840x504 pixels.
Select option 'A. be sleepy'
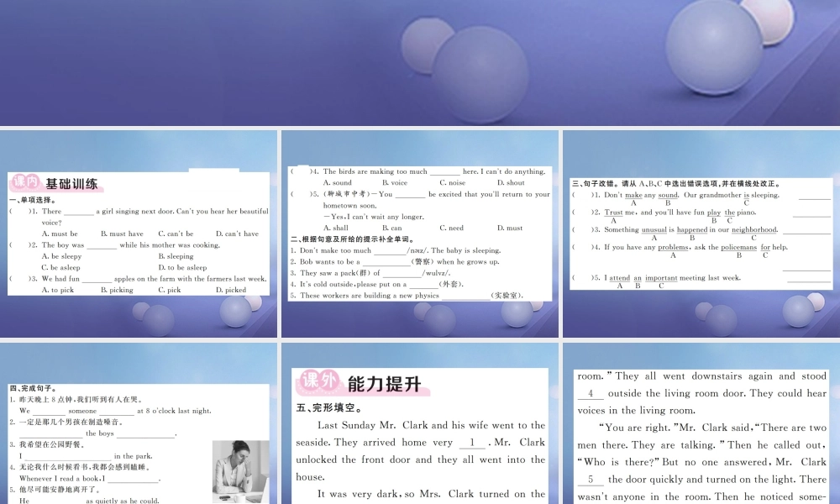pos(61,256)
